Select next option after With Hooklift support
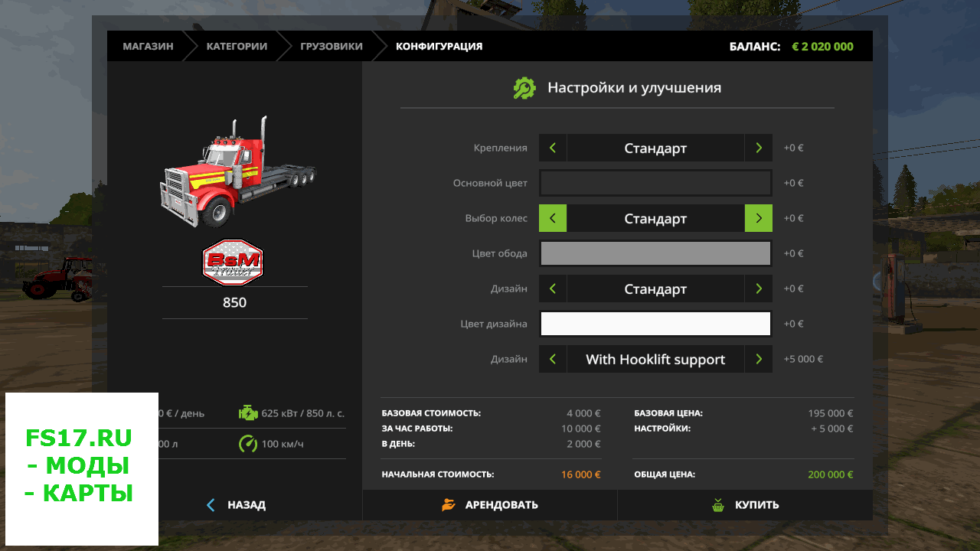 click(759, 359)
